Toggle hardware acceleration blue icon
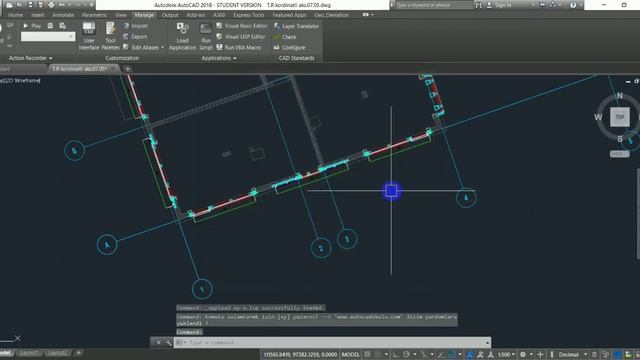 coord(618,354)
